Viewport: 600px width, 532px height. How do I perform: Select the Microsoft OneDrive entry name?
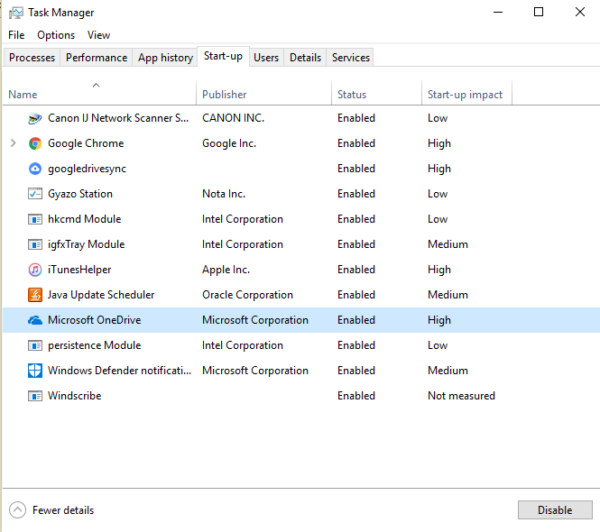pyautogui.click(x=94, y=320)
